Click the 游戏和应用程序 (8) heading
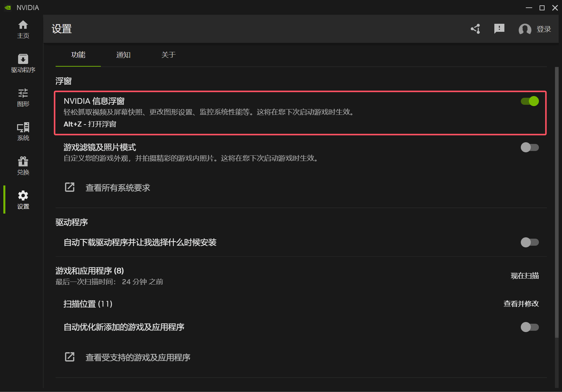This screenshot has width=562, height=392. tap(90, 270)
